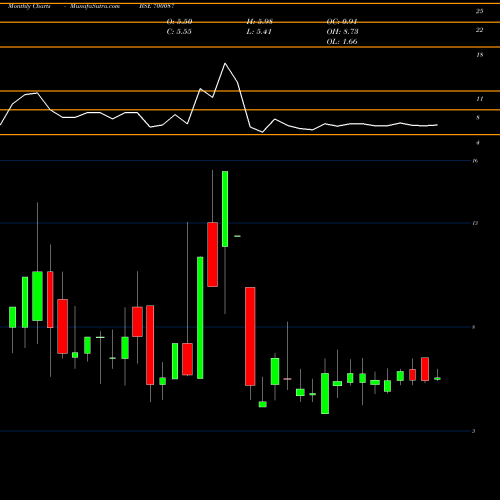Click the upper axis label '11'
500x500 pixels.
pyautogui.click(x=479, y=99)
